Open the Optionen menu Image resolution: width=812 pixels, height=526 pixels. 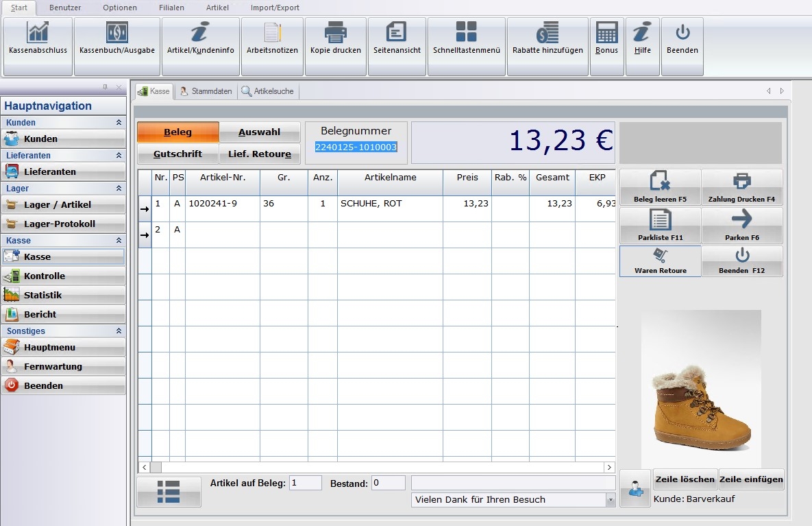120,8
